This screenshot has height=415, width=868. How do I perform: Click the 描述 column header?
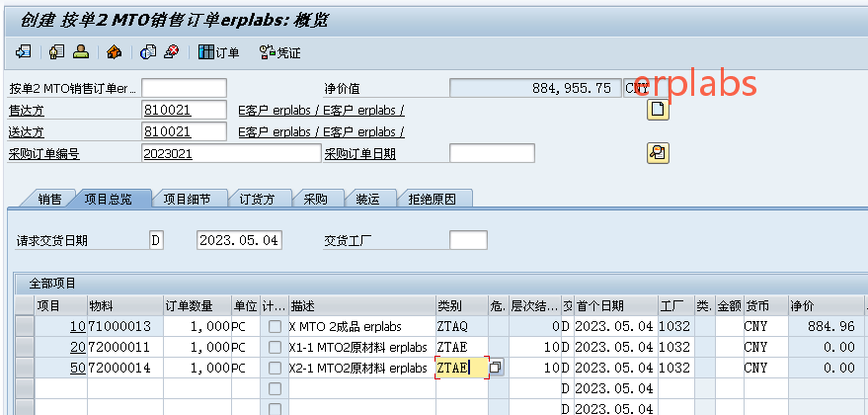pos(362,305)
